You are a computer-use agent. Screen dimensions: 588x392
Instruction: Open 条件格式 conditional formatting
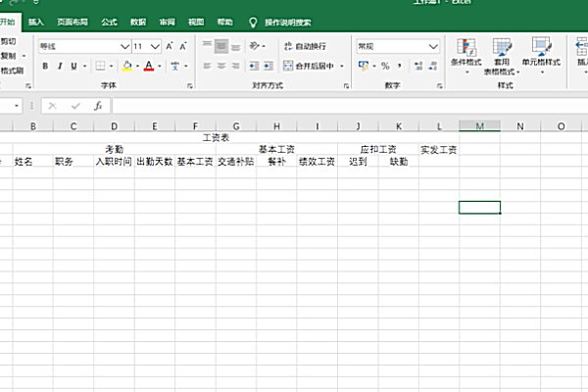[466, 56]
